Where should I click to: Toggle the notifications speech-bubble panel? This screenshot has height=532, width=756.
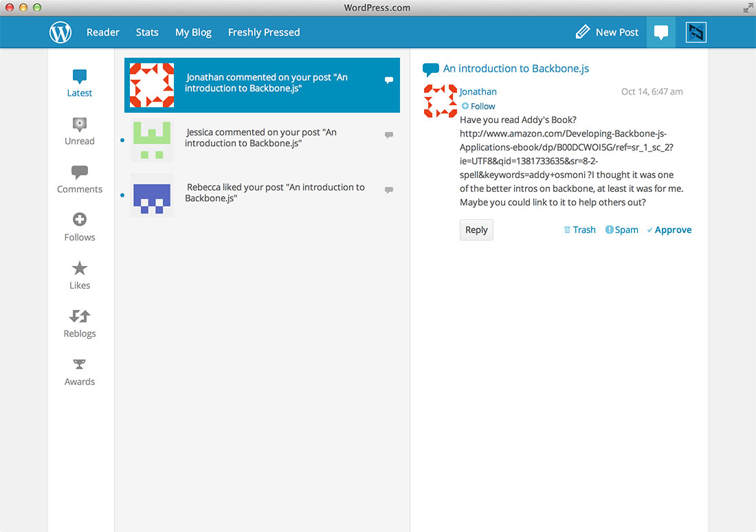[x=660, y=32]
